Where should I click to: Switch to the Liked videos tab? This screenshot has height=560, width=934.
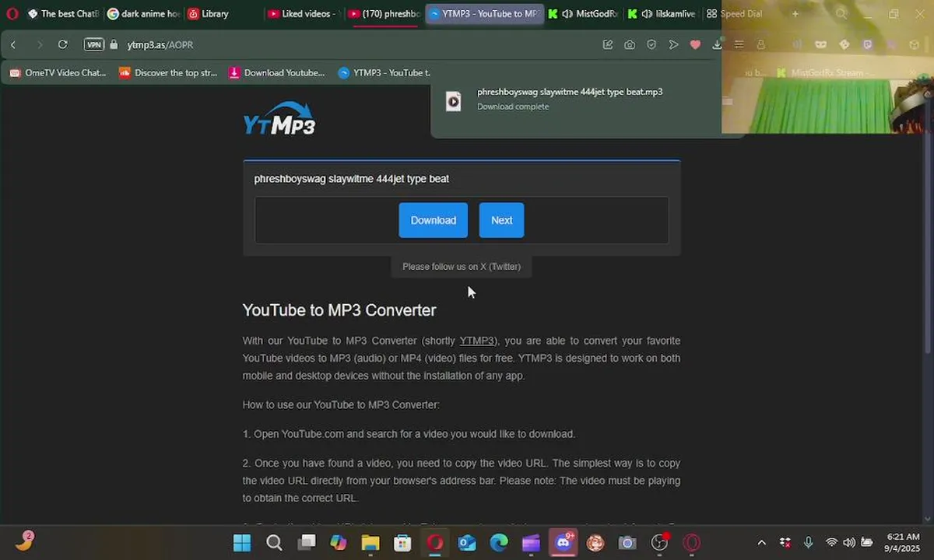pos(302,14)
